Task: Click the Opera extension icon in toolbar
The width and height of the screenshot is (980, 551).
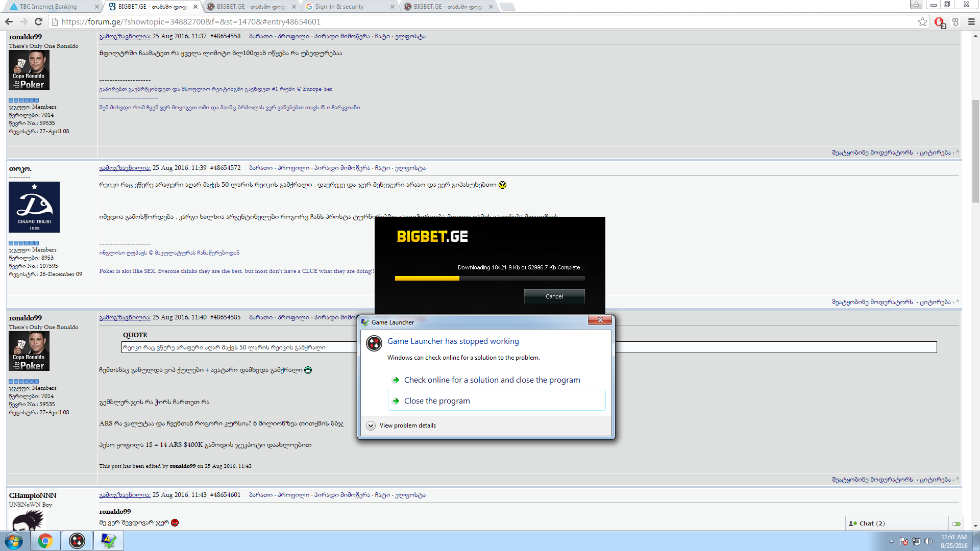Action: 939,22
